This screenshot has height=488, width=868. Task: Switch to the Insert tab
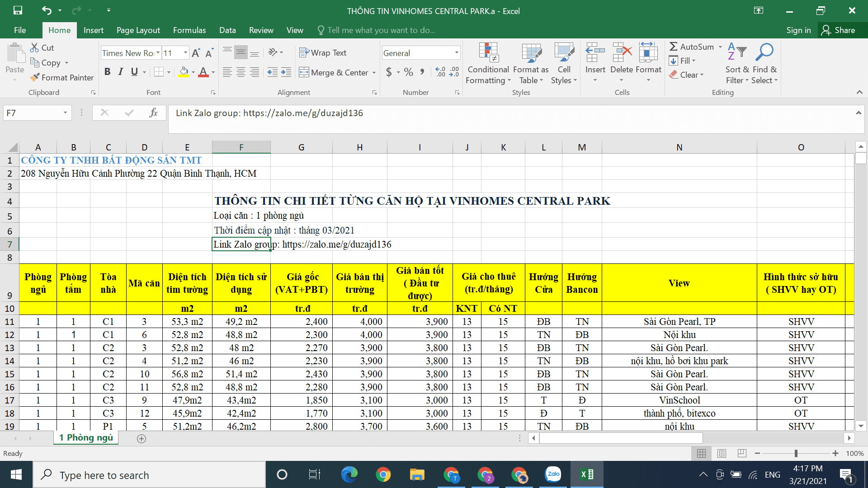[x=94, y=30]
